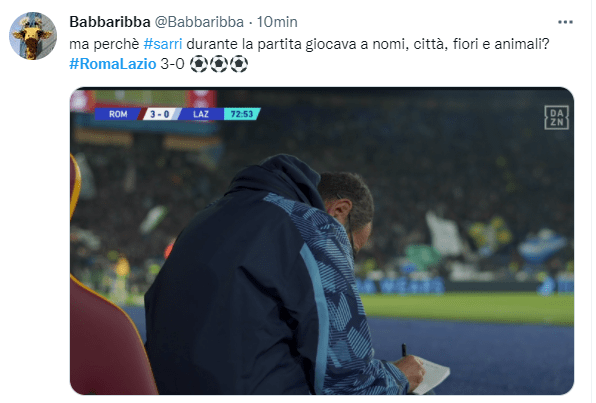Screen dimensions: 596x403
Task: Click the notepad being written on
Action: pyautogui.click(x=431, y=374)
